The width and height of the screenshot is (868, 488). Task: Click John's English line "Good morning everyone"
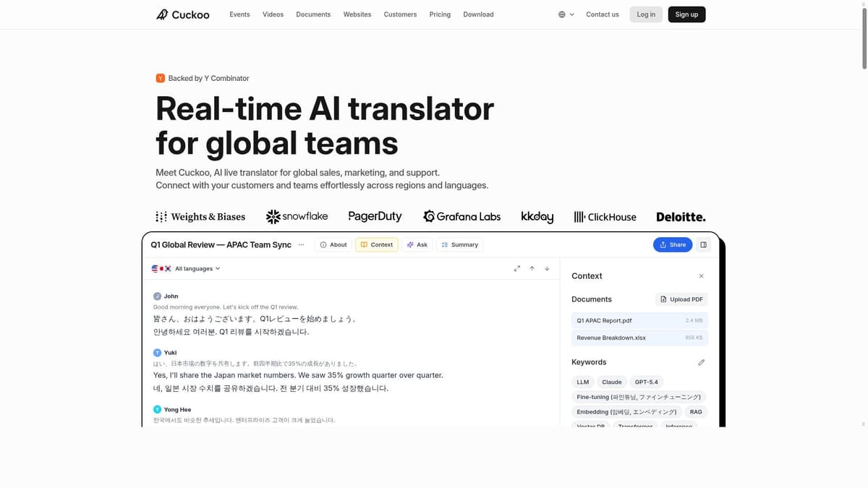(x=226, y=307)
